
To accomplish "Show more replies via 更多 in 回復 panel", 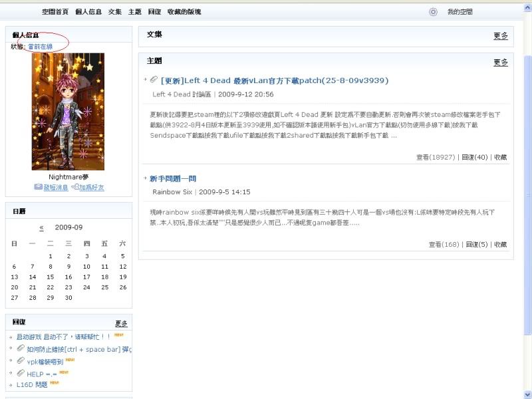I will point(121,323).
